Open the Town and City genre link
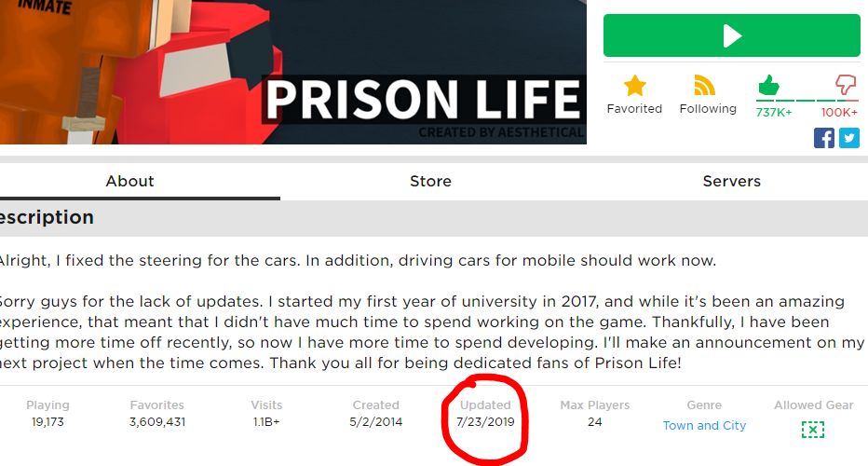 tap(704, 426)
